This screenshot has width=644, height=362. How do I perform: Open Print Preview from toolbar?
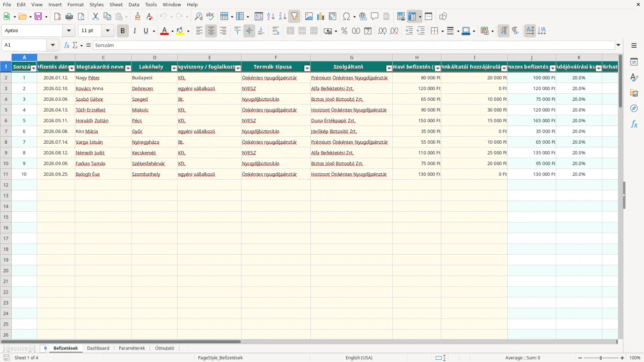click(x=81, y=17)
